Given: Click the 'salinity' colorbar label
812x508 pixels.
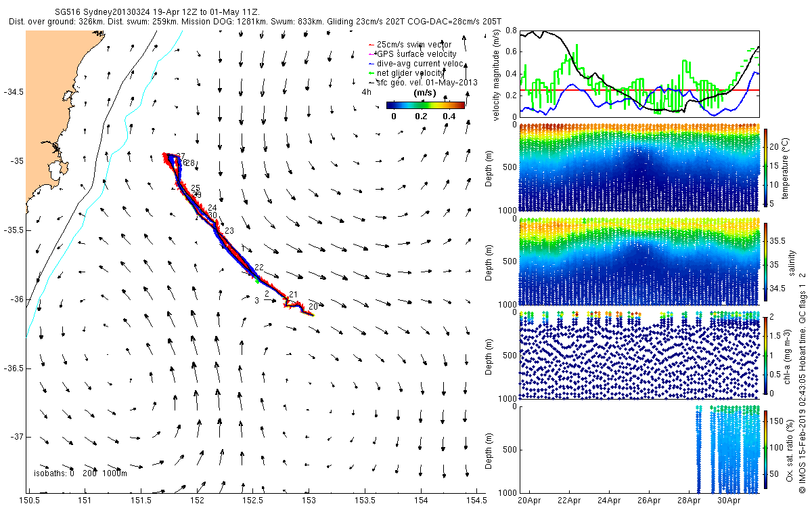Looking at the screenshot, I should click(791, 261).
